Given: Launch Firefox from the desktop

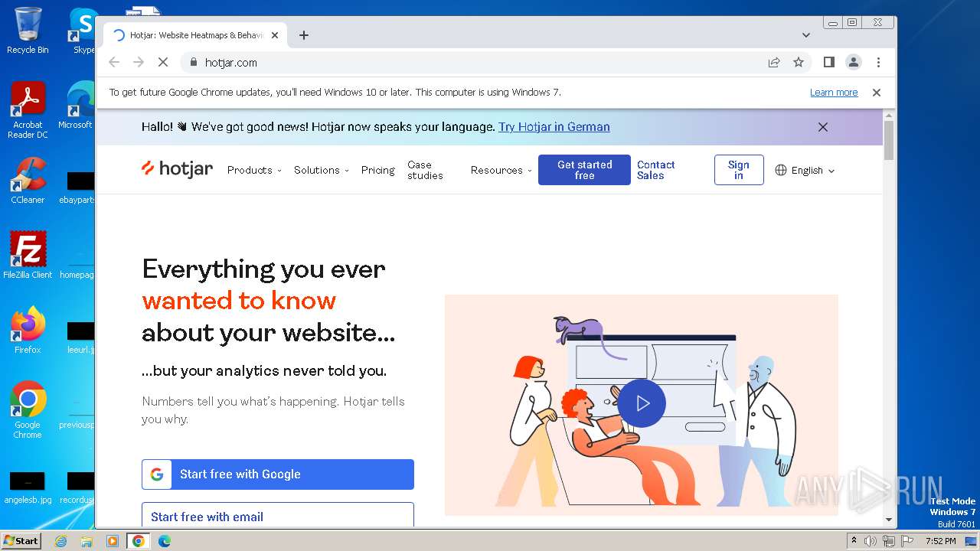Looking at the screenshot, I should click(28, 331).
